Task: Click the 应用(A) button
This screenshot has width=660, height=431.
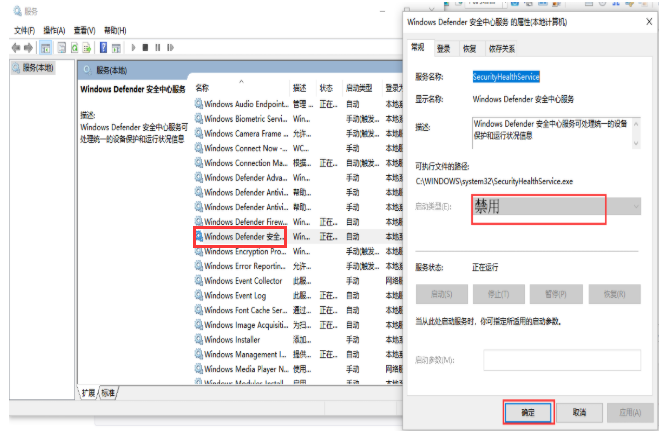Action: 630,412
